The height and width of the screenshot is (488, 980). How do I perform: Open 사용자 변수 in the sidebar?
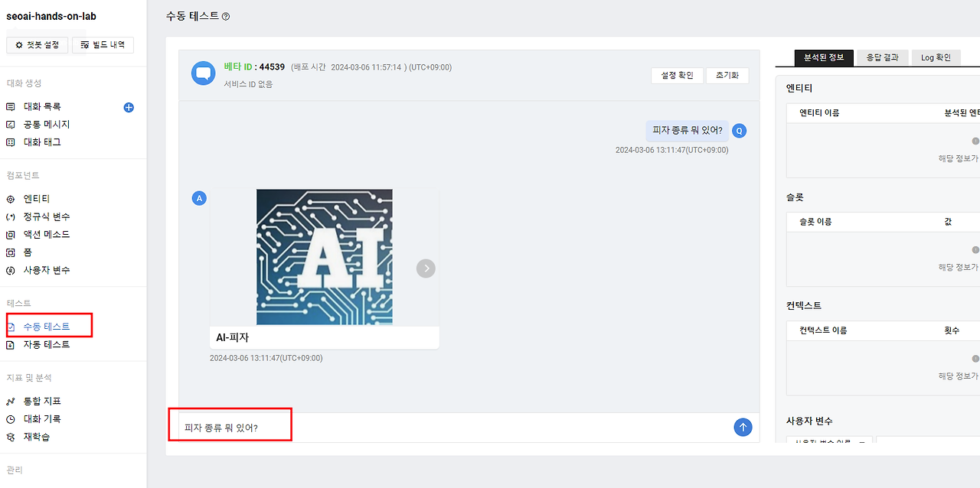[47, 270]
